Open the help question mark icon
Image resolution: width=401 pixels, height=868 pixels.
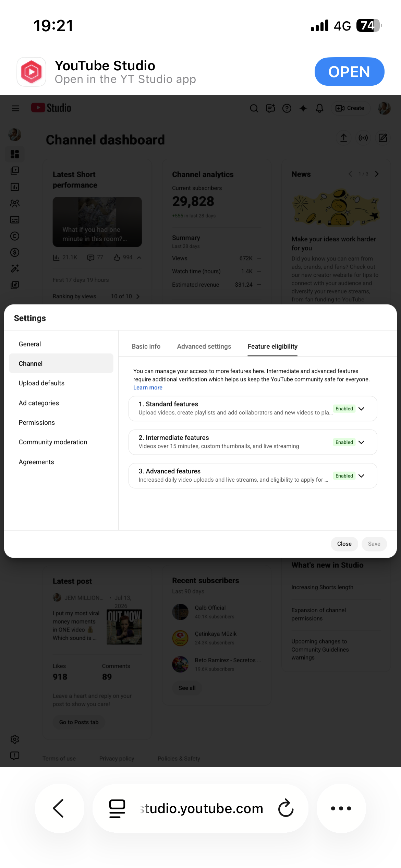[x=287, y=108]
